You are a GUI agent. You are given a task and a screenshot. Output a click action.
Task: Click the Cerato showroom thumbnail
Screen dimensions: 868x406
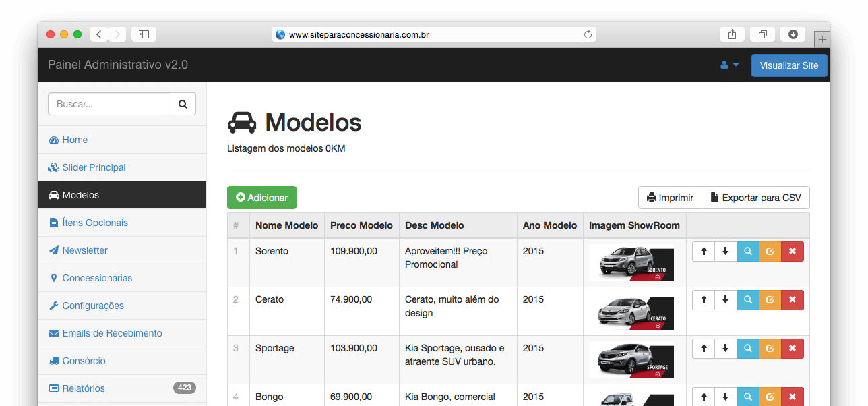pos(631,311)
